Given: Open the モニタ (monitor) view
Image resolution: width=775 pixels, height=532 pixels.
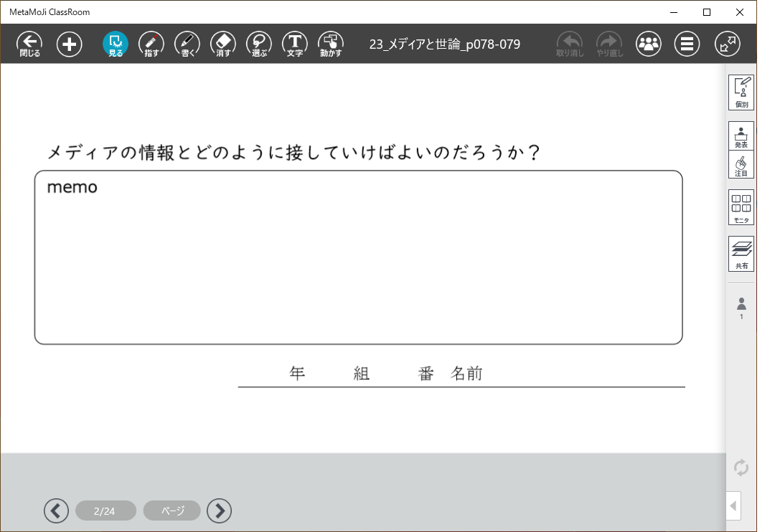Looking at the screenshot, I should pos(741,207).
